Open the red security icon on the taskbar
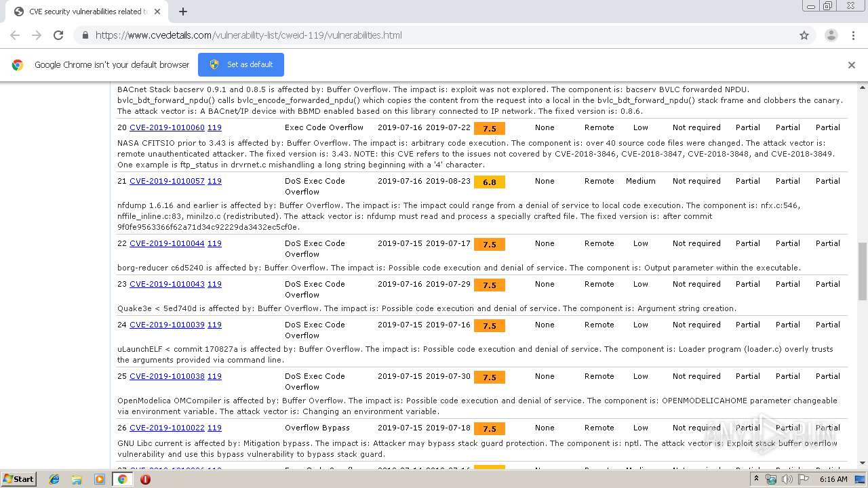868x488 pixels. coord(145,479)
